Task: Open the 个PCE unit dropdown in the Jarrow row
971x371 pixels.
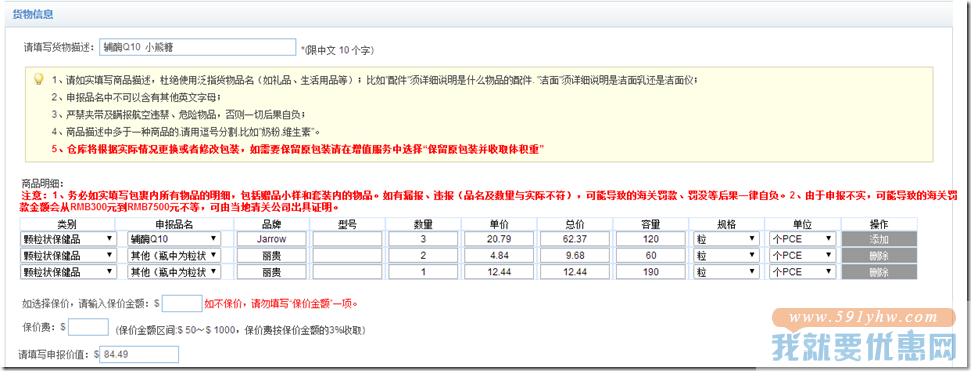Action: point(803,239)
